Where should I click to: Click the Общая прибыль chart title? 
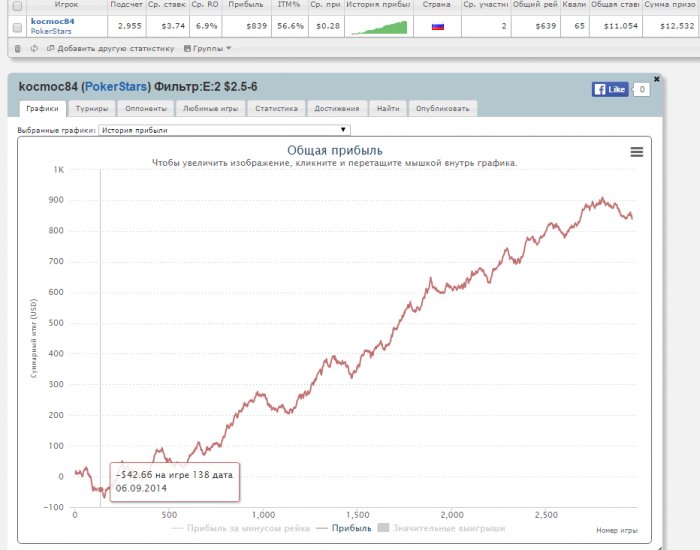[335, 150]
